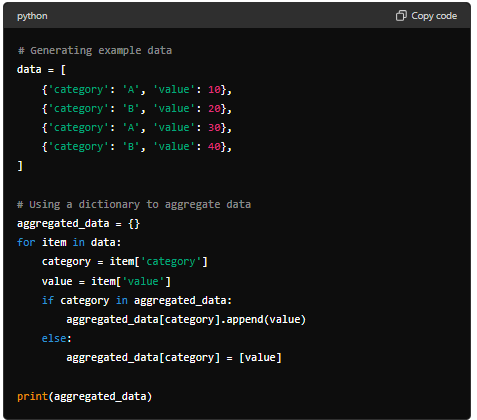The image size is (477, 420).
Task: Click the number 40 in fourth entry
Action: click(x=214, y=146)
